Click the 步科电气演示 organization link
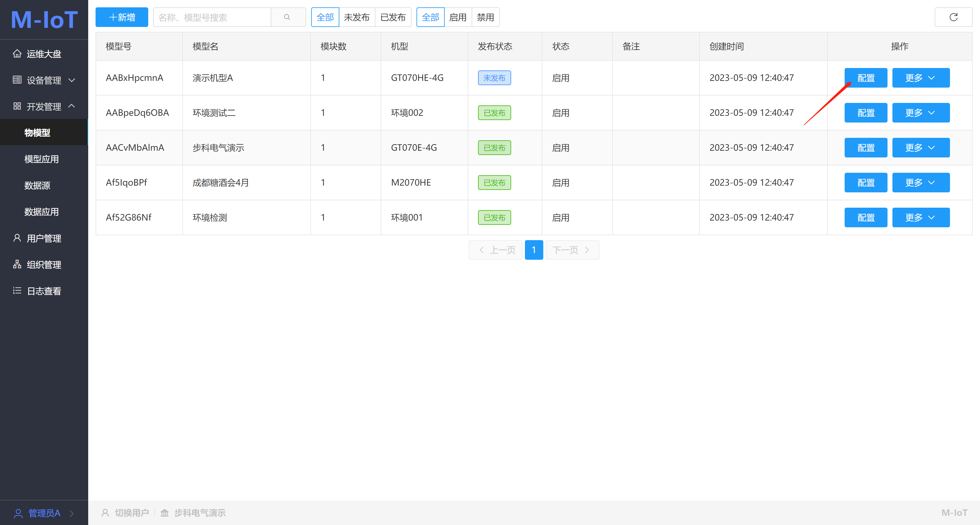This screenshot has width=980, height=525. tap(193, 513)
